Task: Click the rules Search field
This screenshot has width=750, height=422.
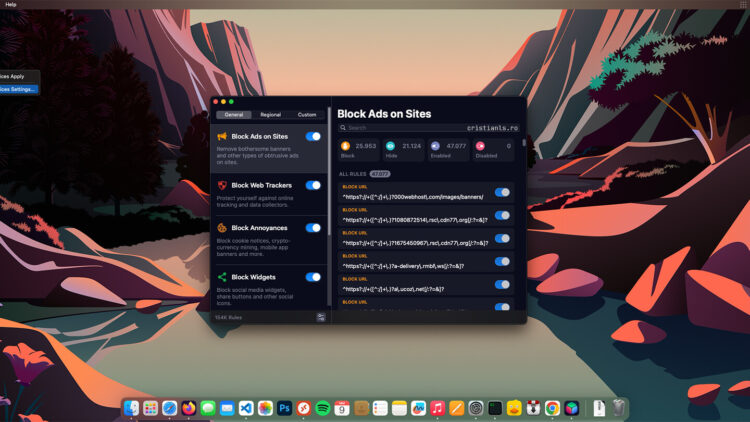Action: coord(400,128)
